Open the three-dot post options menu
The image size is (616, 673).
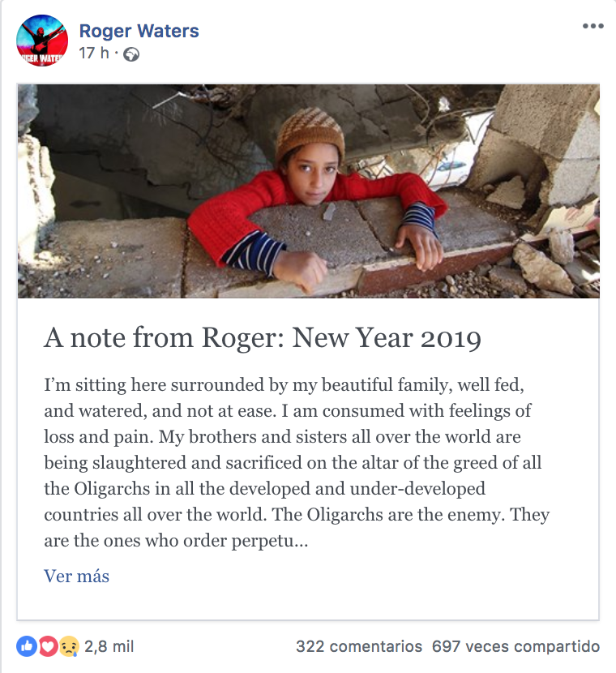(592, 26)
